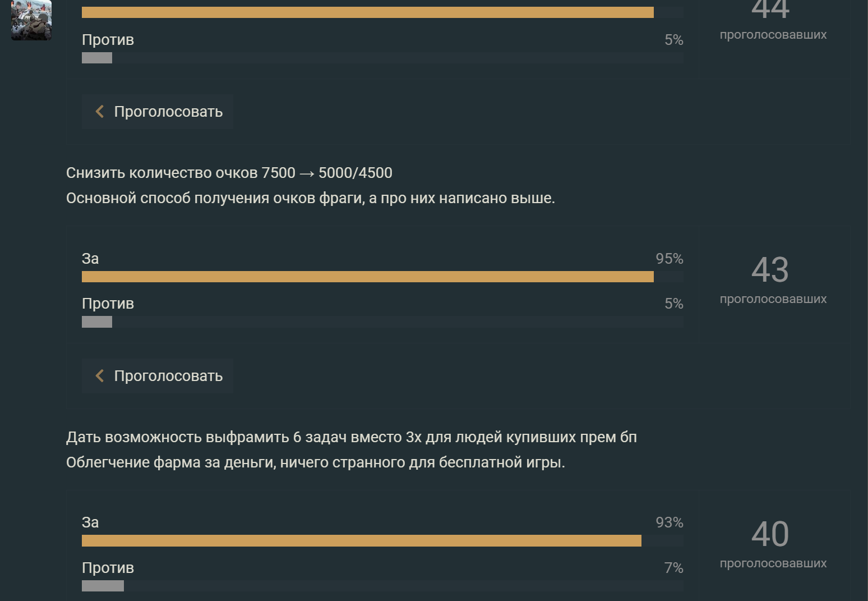This screenshot has height=601, width=868.
Task: Click the back chevron beside the 44-voter poll's Проголосовать
Action: click(x=100, y=112)
